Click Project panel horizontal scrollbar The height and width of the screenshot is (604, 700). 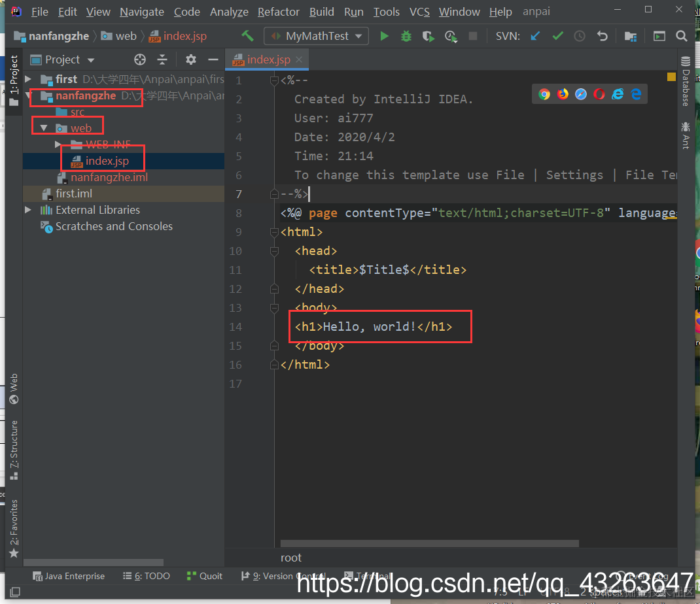[x=94, y=563]
